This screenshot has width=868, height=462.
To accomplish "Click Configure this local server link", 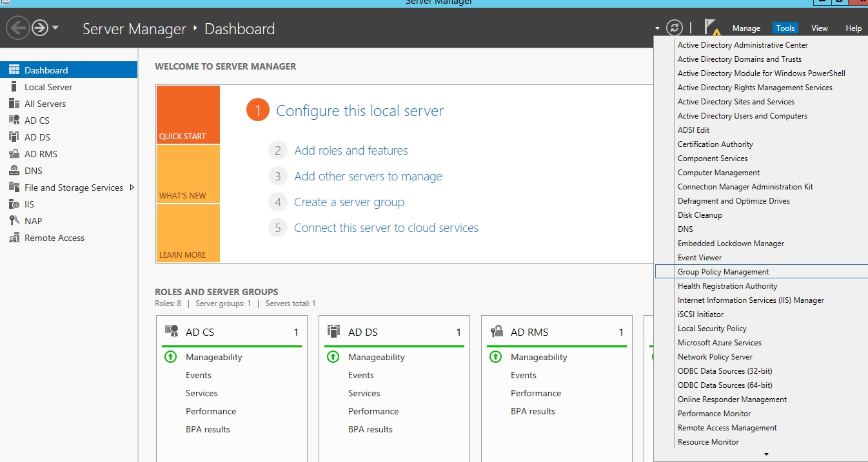I will point(360,111).
